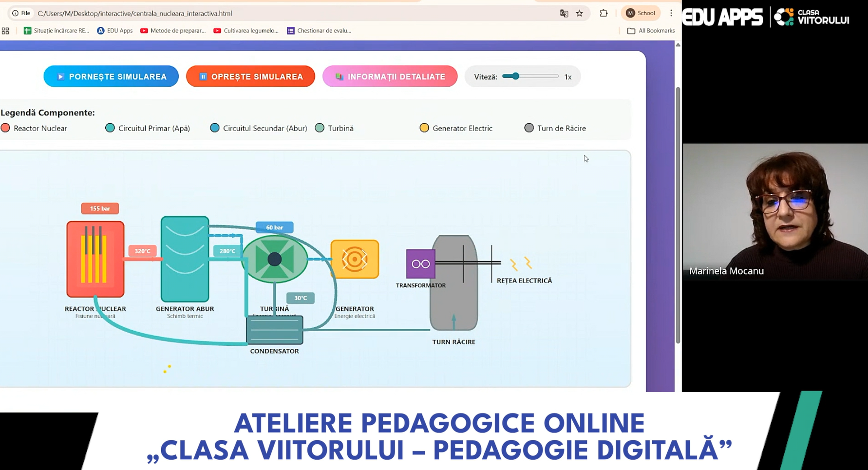Click the File site info icon
Image resolution: width=868 pixels, height=470 pixels.
click(21, 13)
